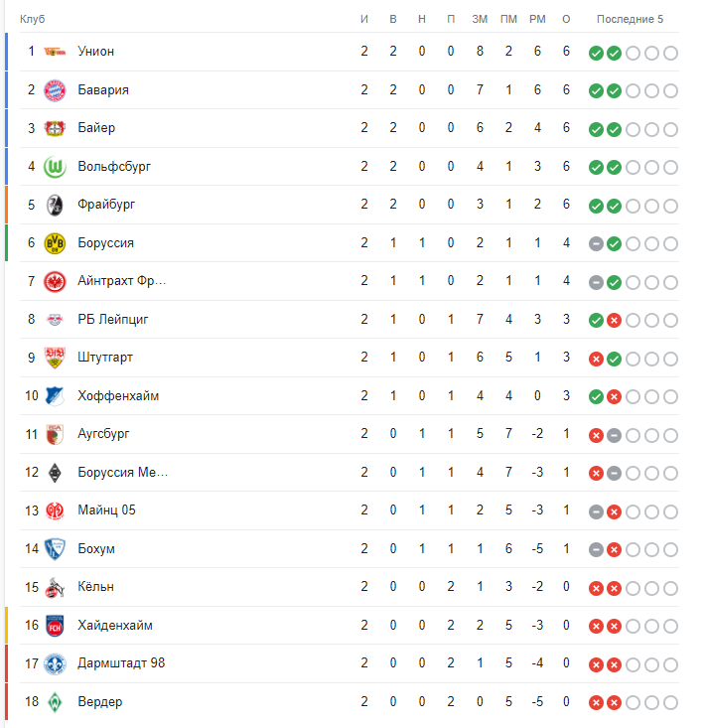The image size is (705, 728).
Task: Open the РБ Лейпциг team link
Action: coord(113,320)
